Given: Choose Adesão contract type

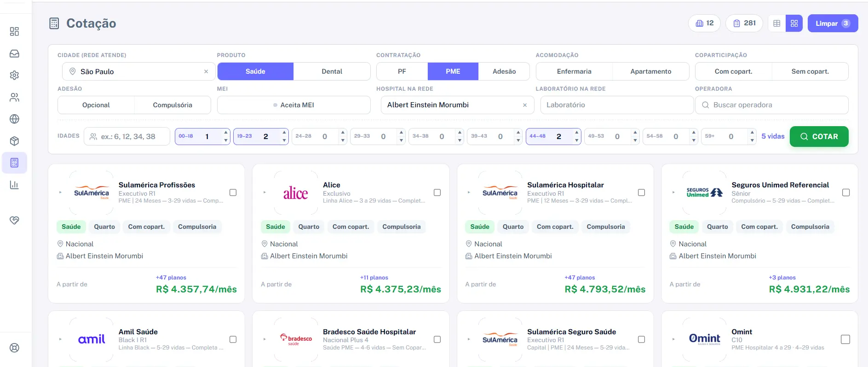Looking at the screenshot, I should [504, 71].
